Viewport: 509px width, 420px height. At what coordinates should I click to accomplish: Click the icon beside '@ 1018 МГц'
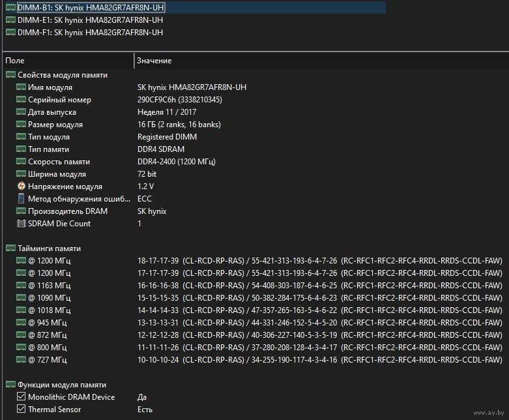(x=21, y=310)
